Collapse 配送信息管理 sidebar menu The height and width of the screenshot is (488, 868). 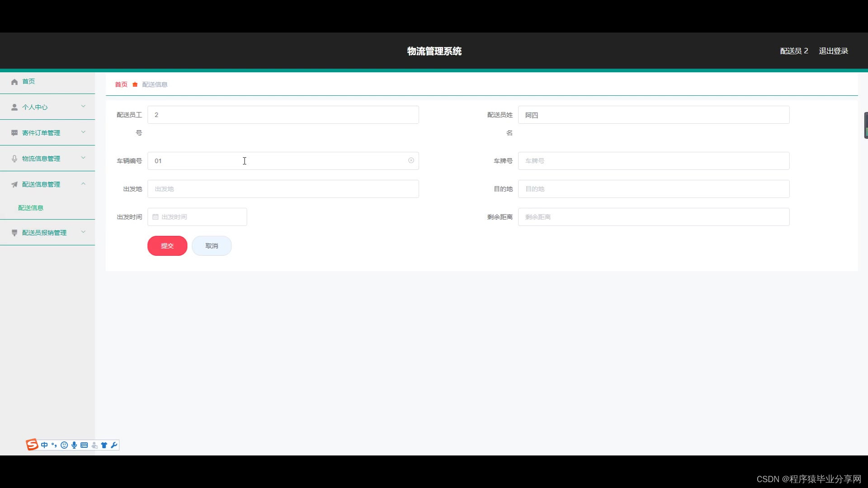click(47, 184)
